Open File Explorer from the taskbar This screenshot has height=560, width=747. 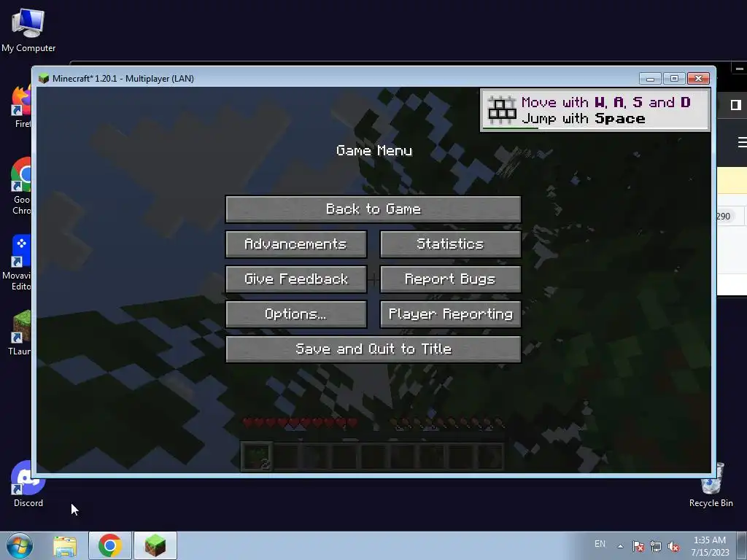pyautogui.click(x=65, y=546)
